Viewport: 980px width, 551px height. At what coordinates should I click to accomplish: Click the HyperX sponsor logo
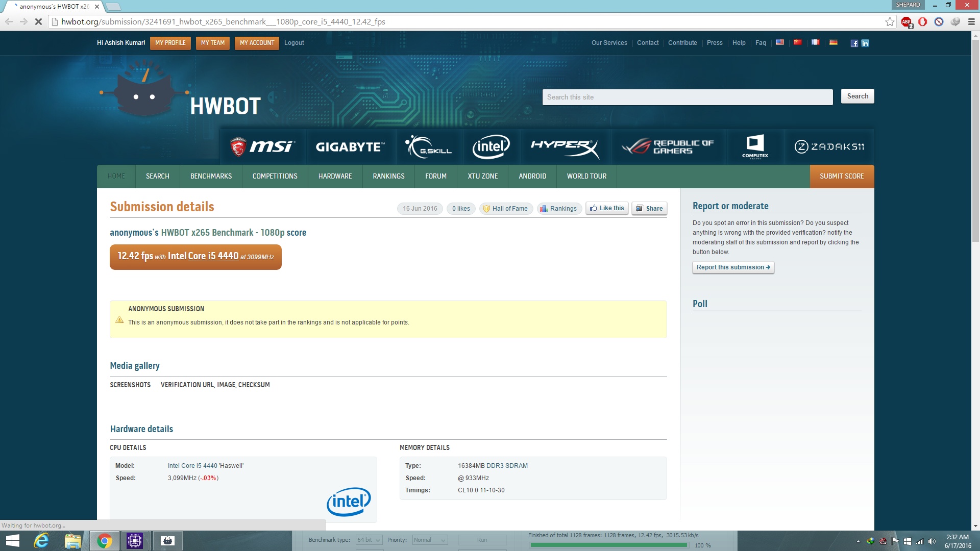565,147
